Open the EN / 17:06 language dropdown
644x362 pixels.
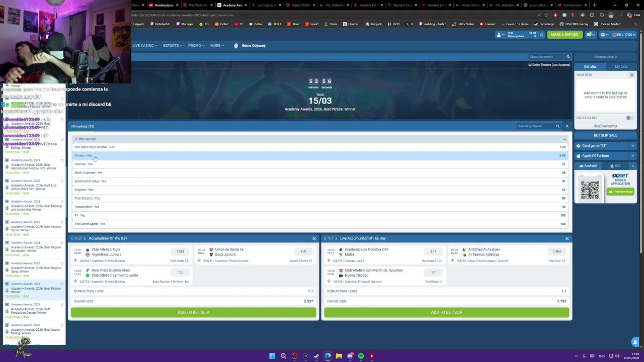coord(624,35)
